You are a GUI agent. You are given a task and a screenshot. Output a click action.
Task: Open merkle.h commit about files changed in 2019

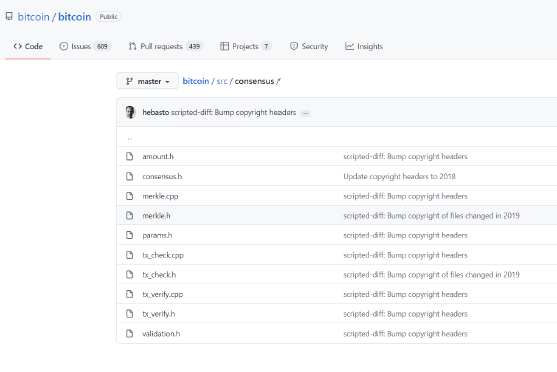click(x=431, y=216)
